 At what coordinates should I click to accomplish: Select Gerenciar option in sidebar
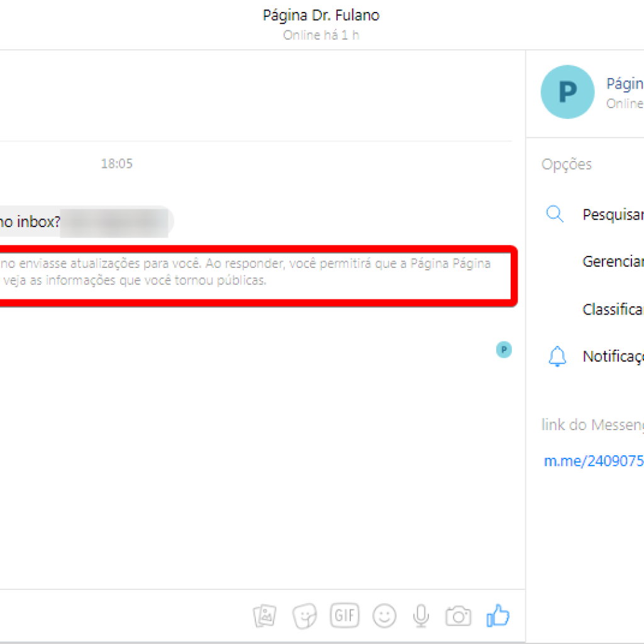613,261
